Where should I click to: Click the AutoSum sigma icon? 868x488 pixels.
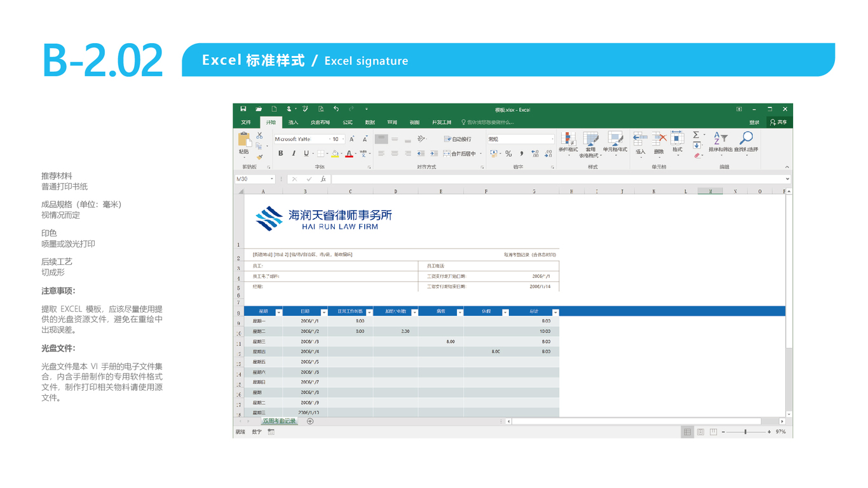[696, 135]
